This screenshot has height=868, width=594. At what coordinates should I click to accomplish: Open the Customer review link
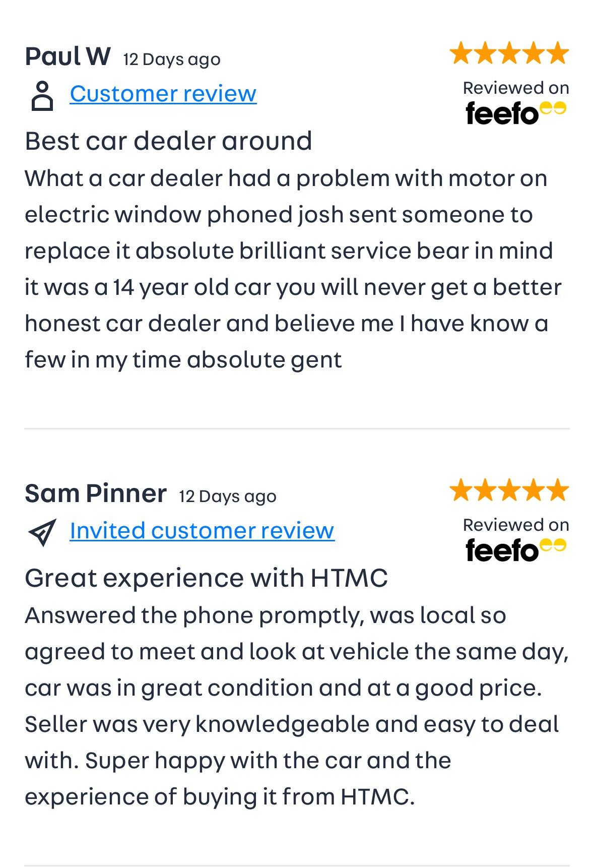pos(163,94)
